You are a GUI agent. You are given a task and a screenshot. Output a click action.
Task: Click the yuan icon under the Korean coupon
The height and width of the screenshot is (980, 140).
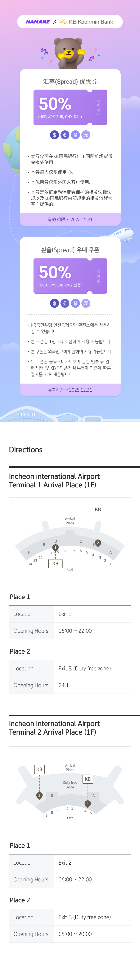[x=86, y=303]
